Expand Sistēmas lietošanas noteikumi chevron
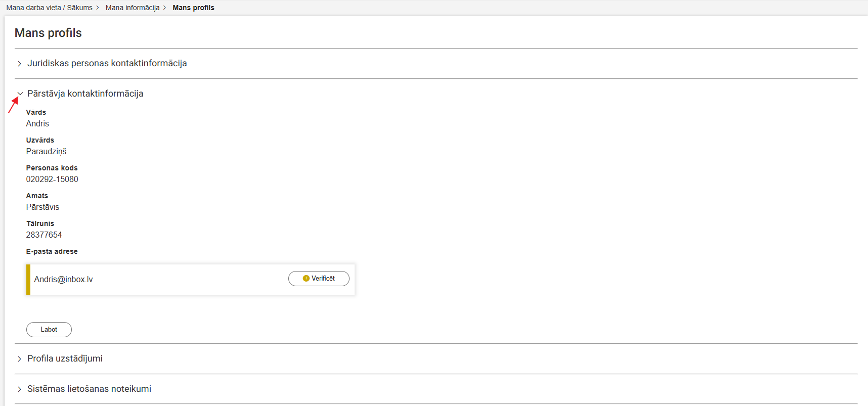 [19, 389]
